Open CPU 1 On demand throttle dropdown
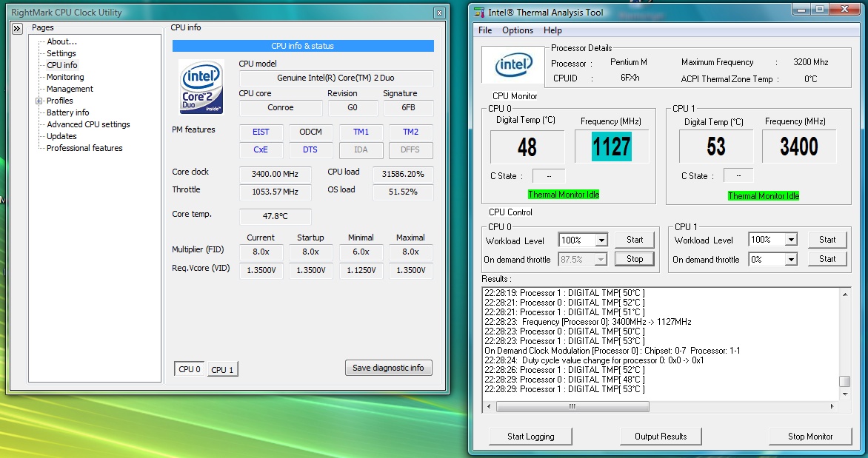The height and width of the screenshot is (458, 868). click(x=791, y=259)
